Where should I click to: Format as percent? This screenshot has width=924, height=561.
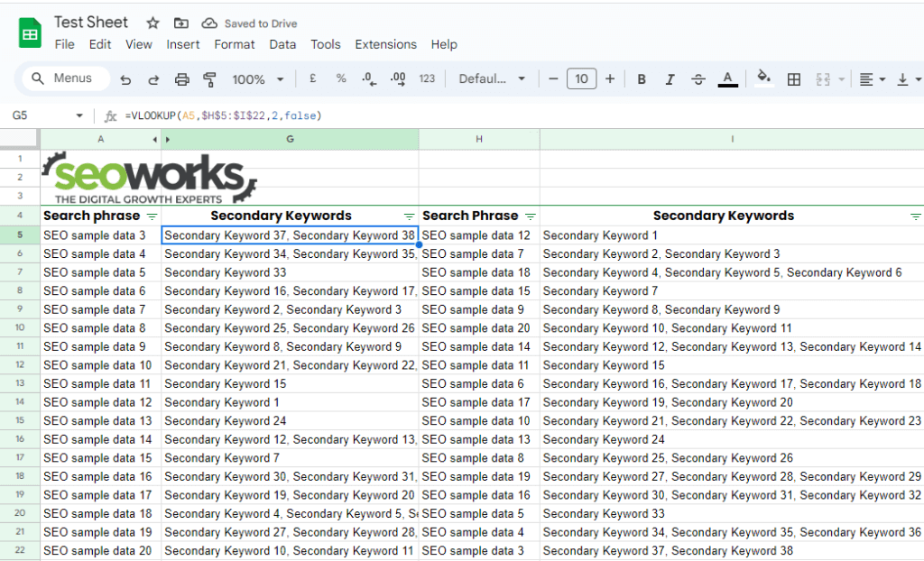341,78
